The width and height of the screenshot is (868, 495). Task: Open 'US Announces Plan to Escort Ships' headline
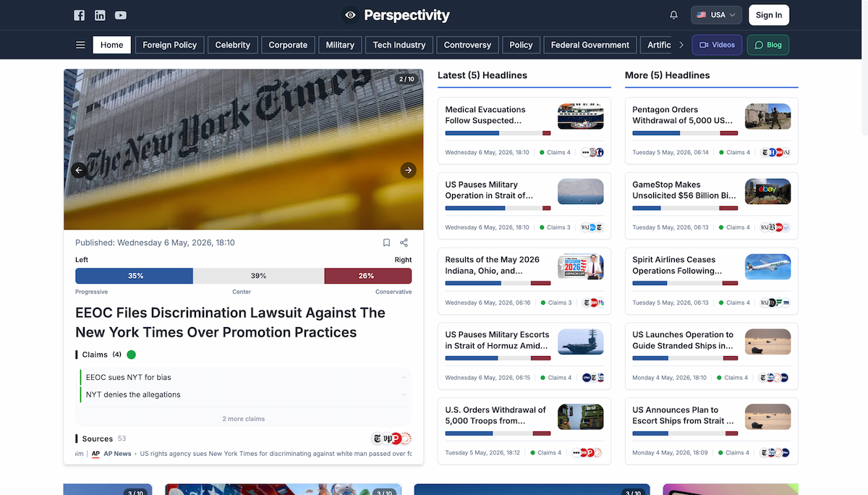point(683,415)
